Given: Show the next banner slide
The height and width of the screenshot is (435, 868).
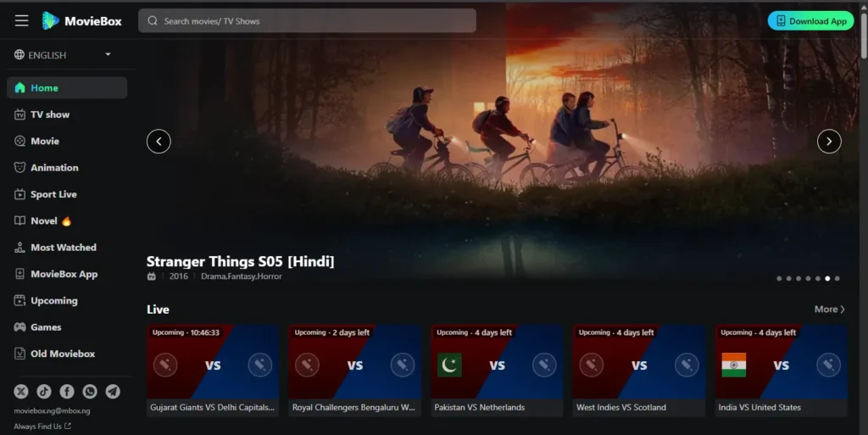Looking at the screenshot, I should coord(829,142).
